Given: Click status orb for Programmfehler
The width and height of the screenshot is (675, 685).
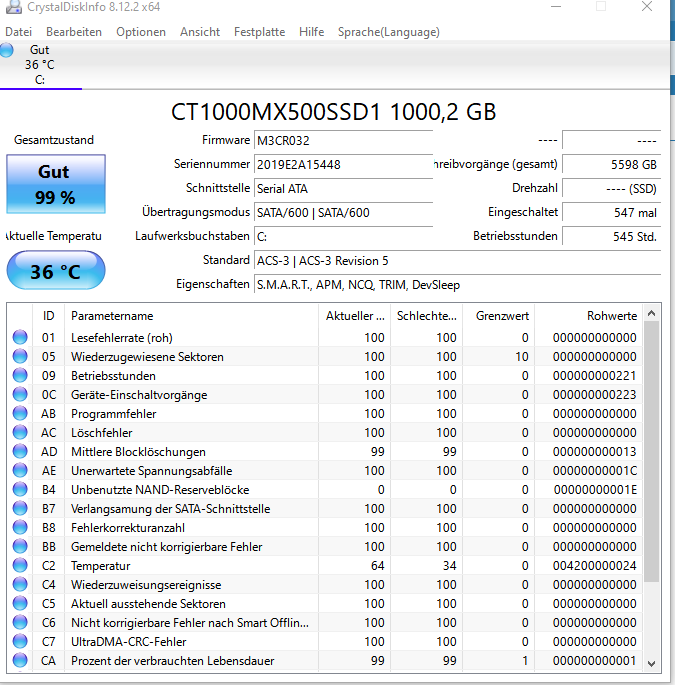Looking at the screenshot, I should coord(20,413).
